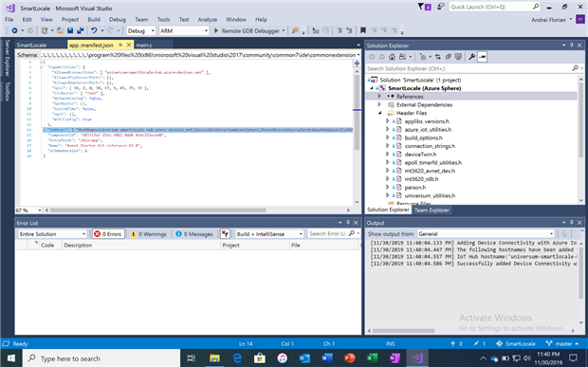The image size is (588, 367).
Task: Sort by the Project column header
Action: pos(255,245)
